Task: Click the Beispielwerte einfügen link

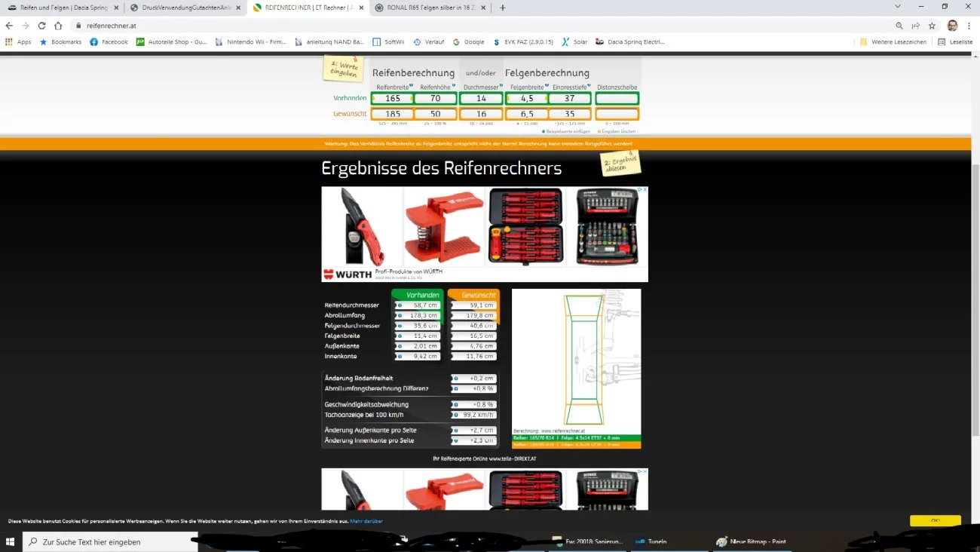Action: point(565,131)
